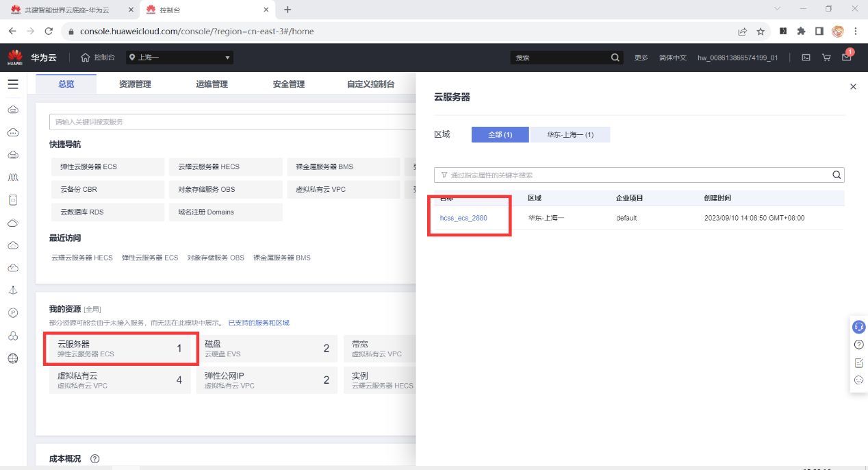Open the 磁盘 云硬盘 EVS resource card
Screen dimensions: 868x470
click(267, 349)
